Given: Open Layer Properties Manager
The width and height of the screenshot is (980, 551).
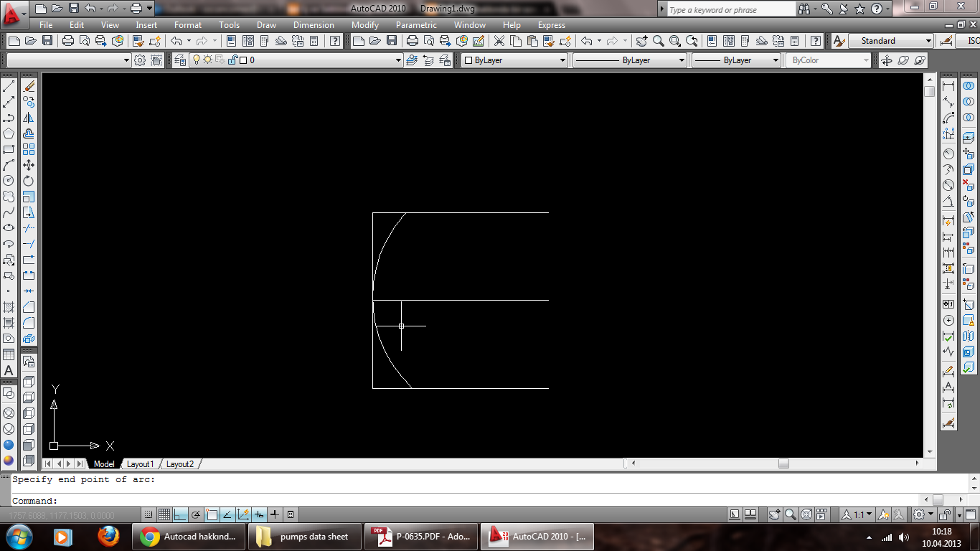Looking at the screenshot, I should [x=180, y=60].
